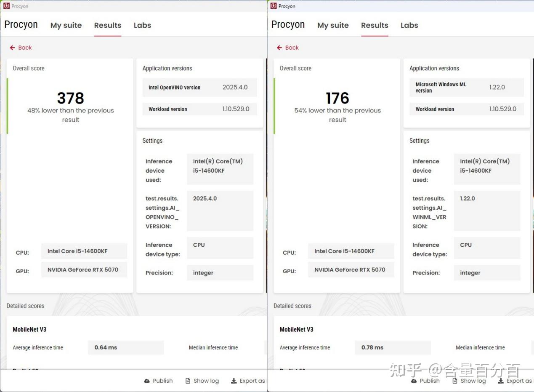Click Precision value integer in right window

[x=487, y=273]
